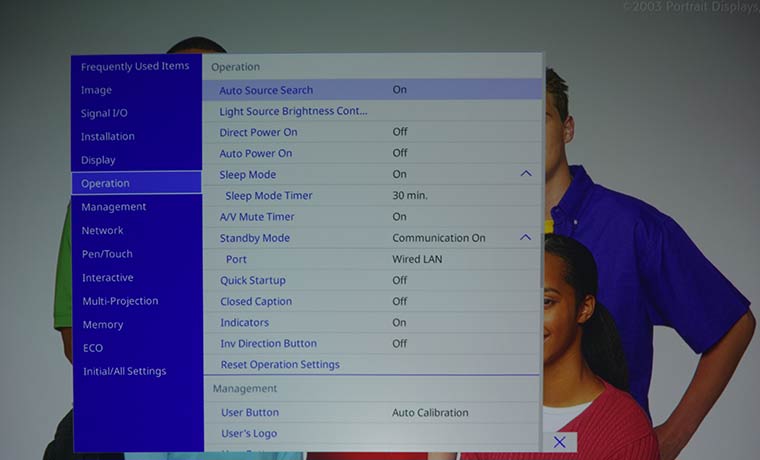Open the Display menu
The image size is (760, 460).
(x=98, y=160)
